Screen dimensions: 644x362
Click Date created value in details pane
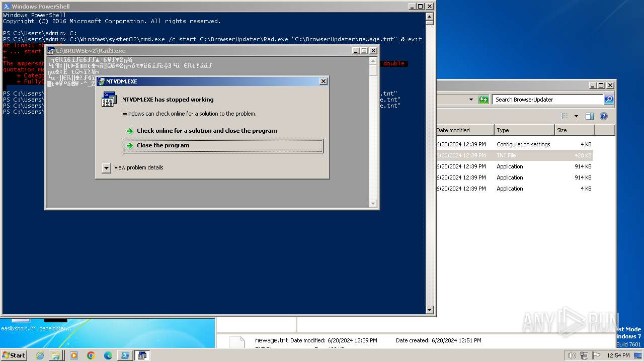point(456,340)
